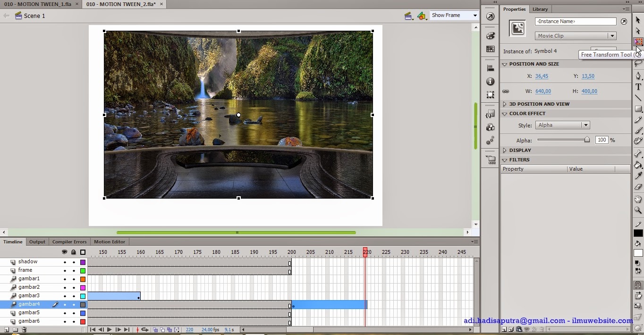Switch to the Output tab
Image resolution: width=644 pixels, height=335 pixels.
tap(37, 242)
